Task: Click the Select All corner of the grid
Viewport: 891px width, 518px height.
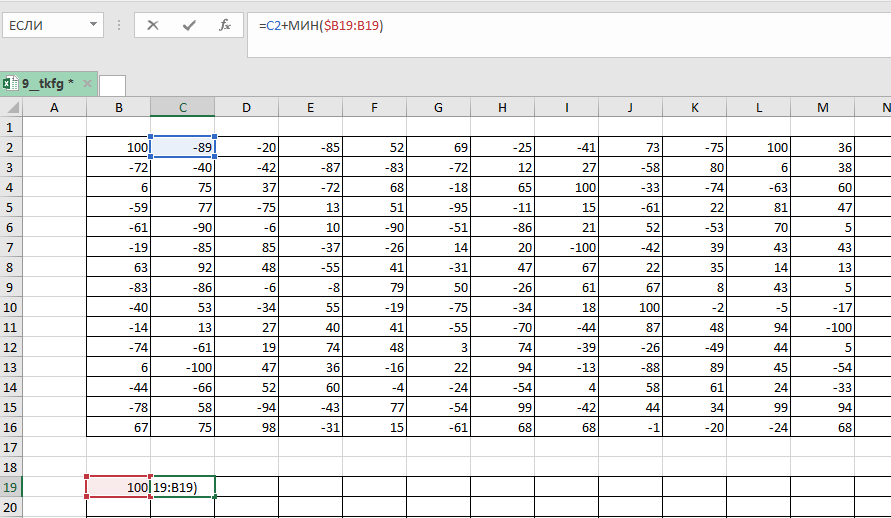Action: tap(10, 107)
